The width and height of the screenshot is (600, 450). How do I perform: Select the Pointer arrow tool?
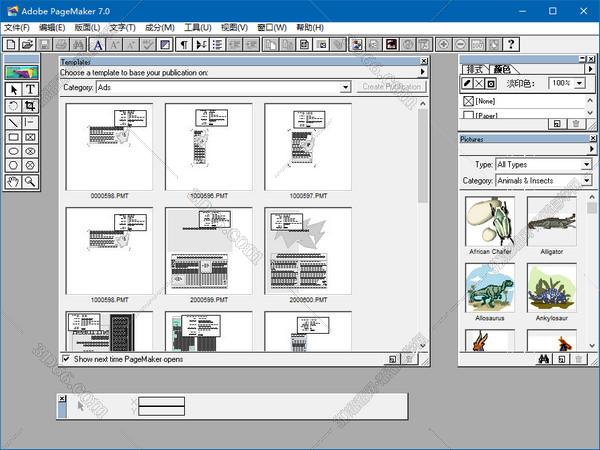13,89
